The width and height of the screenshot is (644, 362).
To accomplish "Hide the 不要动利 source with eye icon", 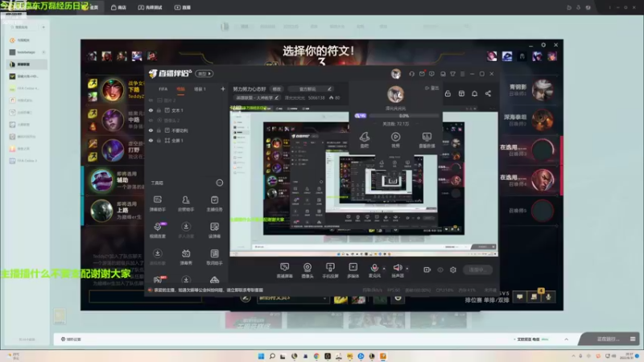I will tap(151, 130).
